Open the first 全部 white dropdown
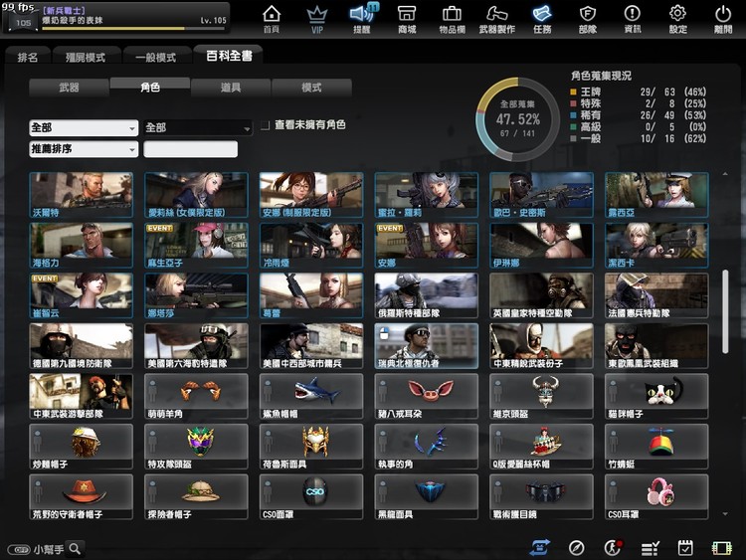 (84, 128)
